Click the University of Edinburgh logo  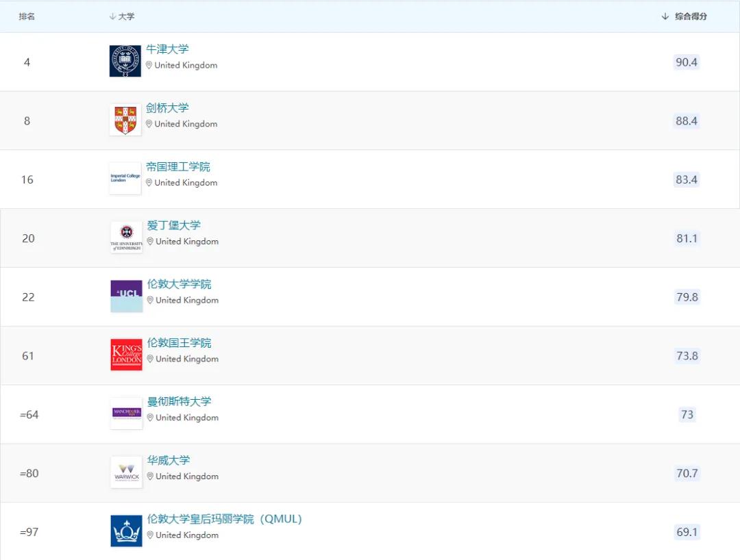click(127, 238)
